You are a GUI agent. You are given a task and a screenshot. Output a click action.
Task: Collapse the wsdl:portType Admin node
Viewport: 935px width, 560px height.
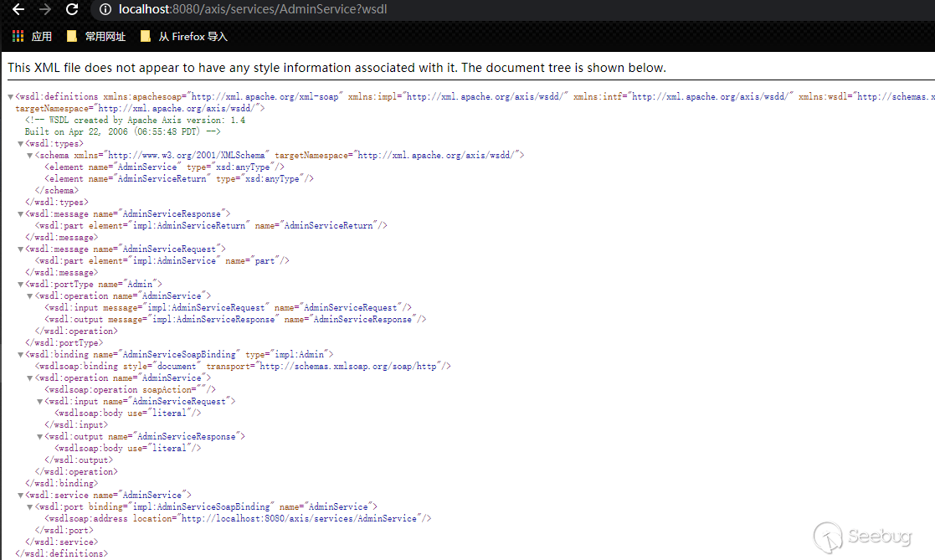[20, 285]
